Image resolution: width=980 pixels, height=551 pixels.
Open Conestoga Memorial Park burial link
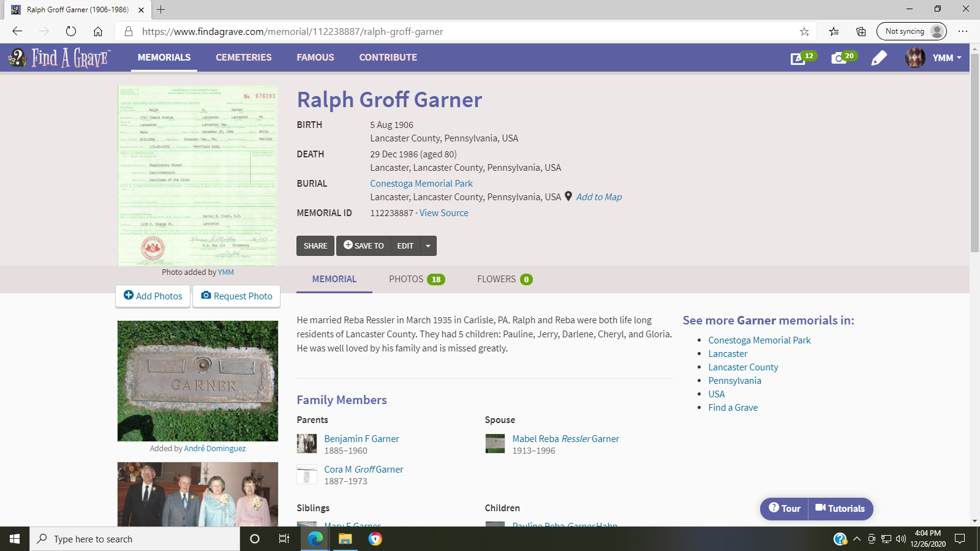pos(421,183)
